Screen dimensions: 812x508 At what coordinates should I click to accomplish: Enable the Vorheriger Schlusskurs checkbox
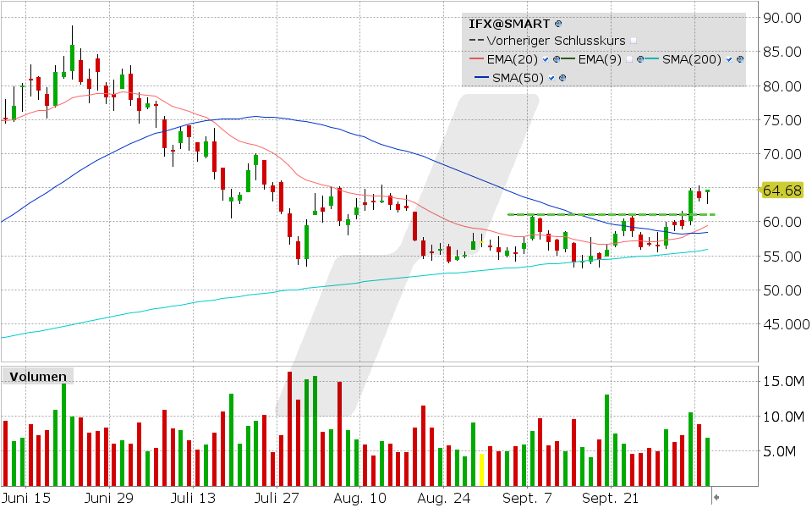[634, 41]
